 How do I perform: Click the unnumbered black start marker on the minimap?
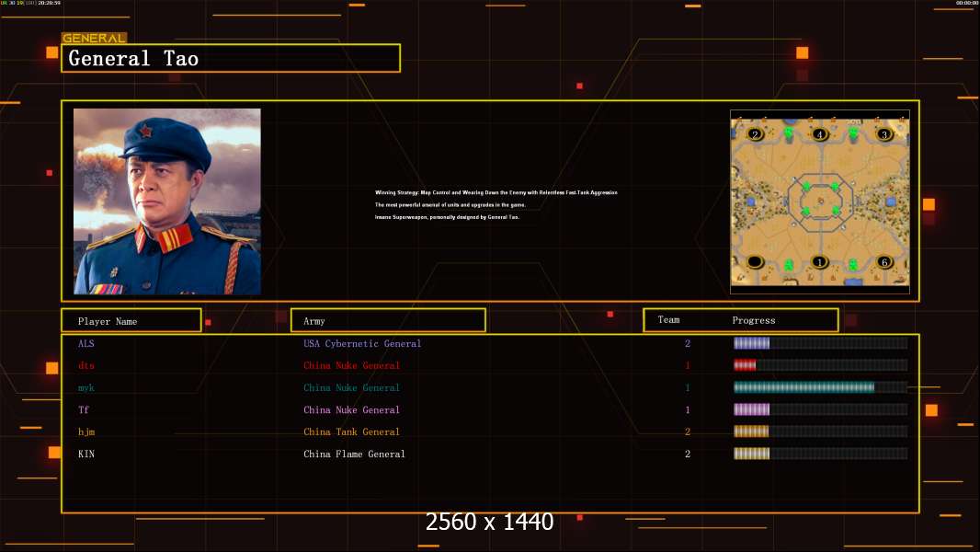(755, 262)
